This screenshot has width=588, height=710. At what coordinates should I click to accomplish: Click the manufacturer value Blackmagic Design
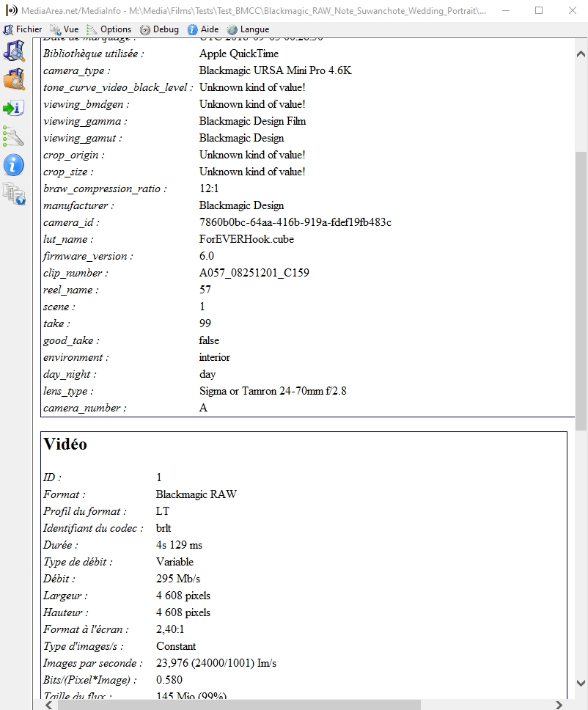coord(241,205)
